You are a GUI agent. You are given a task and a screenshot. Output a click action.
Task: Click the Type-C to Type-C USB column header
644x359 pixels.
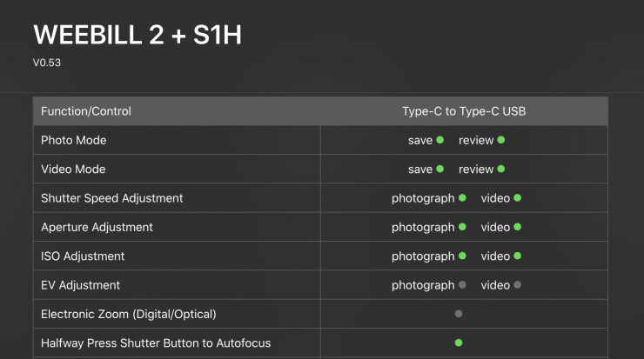click(464, 111)
